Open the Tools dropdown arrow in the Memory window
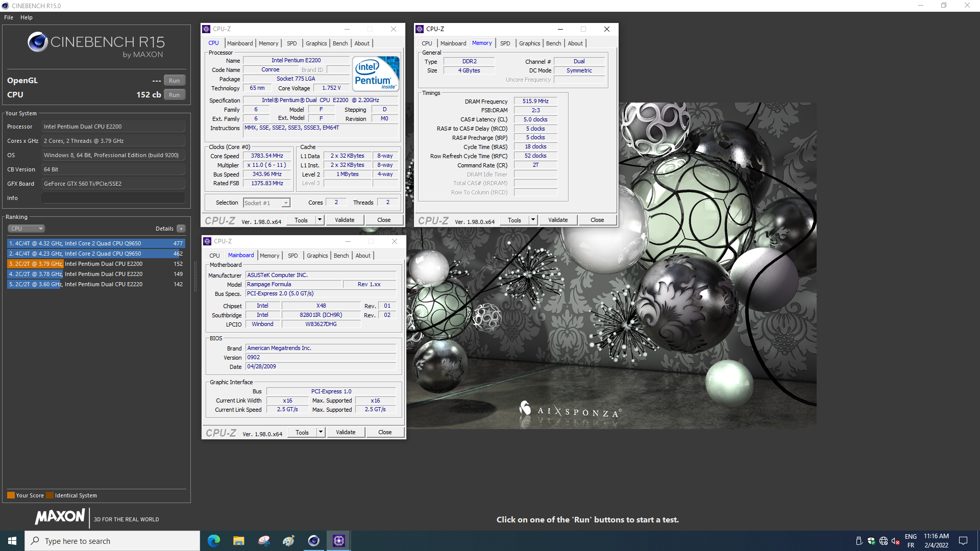 tap(533, 220)
